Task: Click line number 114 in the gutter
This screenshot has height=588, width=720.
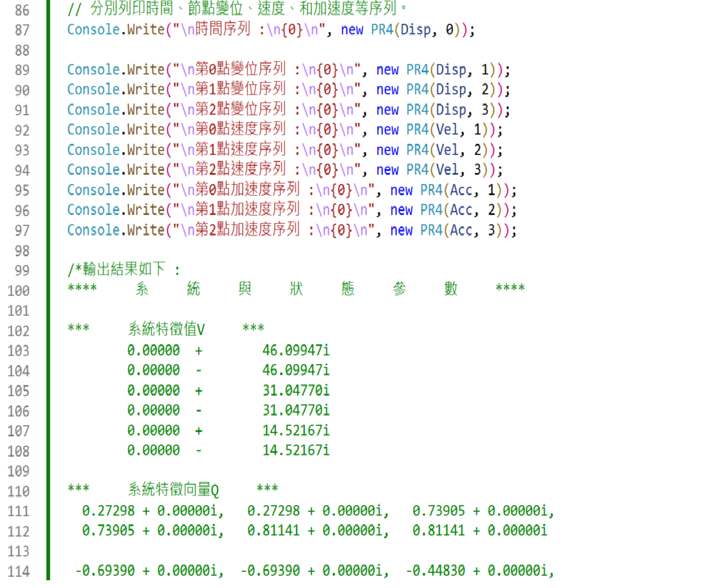Action: click(x=19, y=572)
